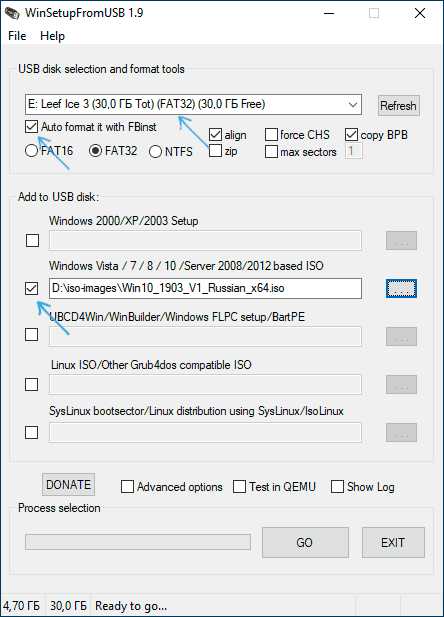
Task: Open the USB disk selection dropdown
Action: click(x=193, y=105)
